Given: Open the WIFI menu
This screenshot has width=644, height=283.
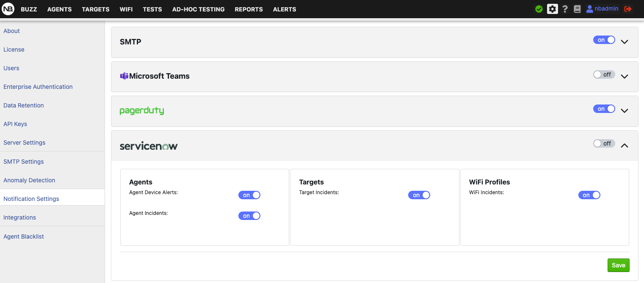Looking at the screenshot, I should point(126,9).
